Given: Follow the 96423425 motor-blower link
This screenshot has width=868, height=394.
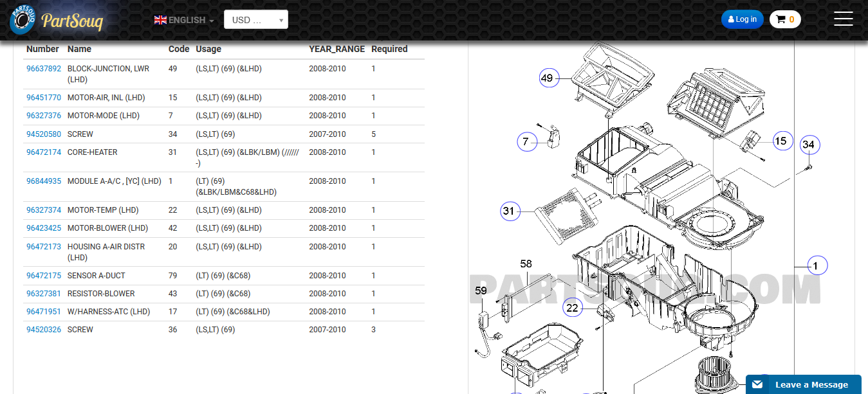Looking at the screenshot, I should tap(44, 228).
